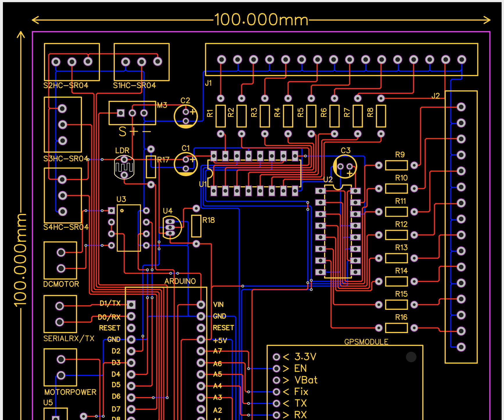Viewport: 504px width, 420px height.
Task: Select the S1HC-SR04 silkscreen label
Action: [134, 85]
